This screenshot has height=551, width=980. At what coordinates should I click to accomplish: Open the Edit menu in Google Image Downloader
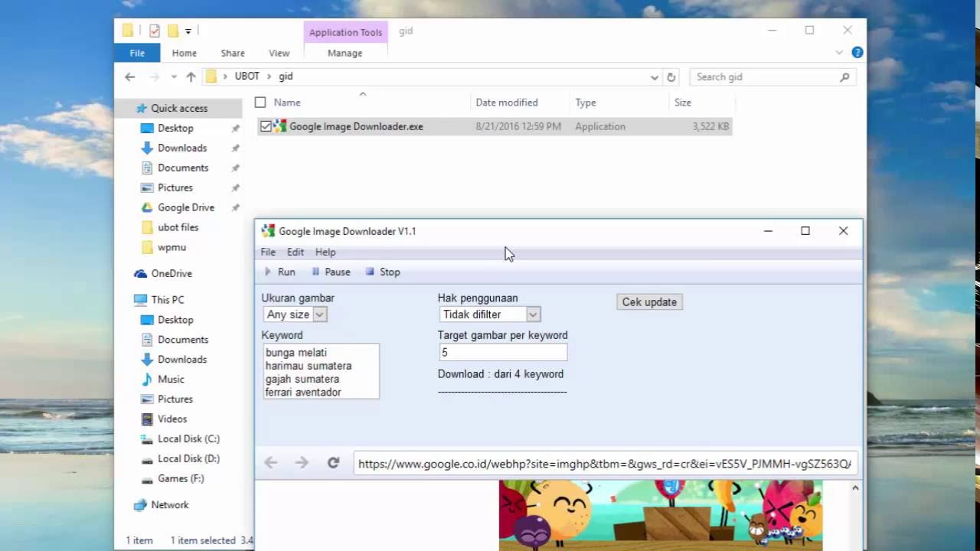pos(296,252)
